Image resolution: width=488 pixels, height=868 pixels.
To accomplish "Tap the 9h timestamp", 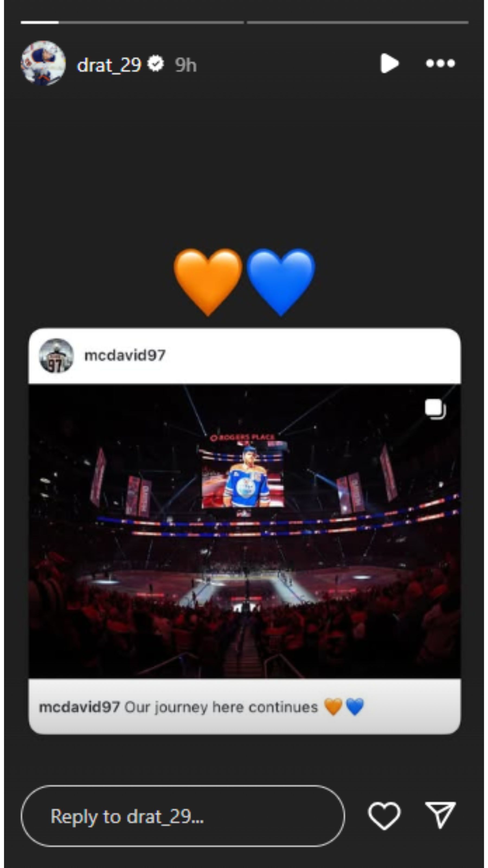I will [185, 65].
